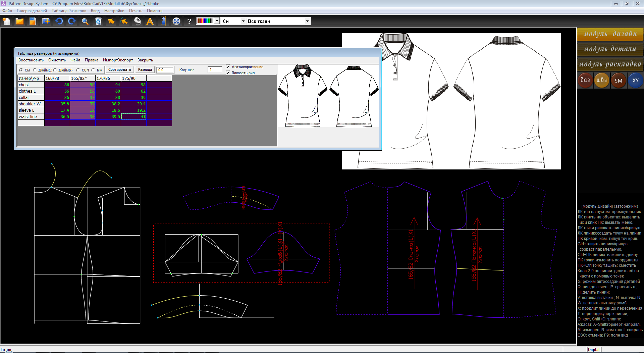Open ИмпортЭкспорт menu in size table
The image size is (644, 353).
(118, 60)
